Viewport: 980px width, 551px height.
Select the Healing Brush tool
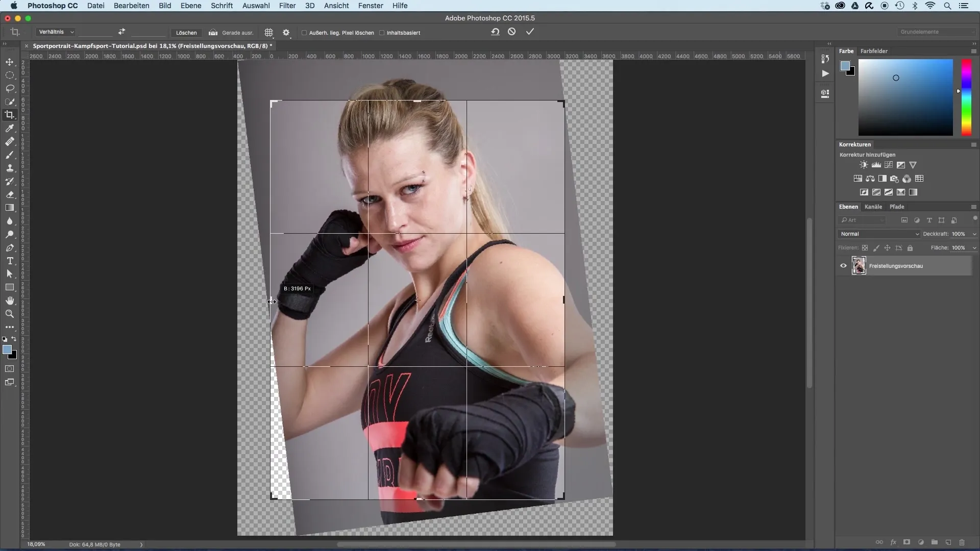point(10,141)
